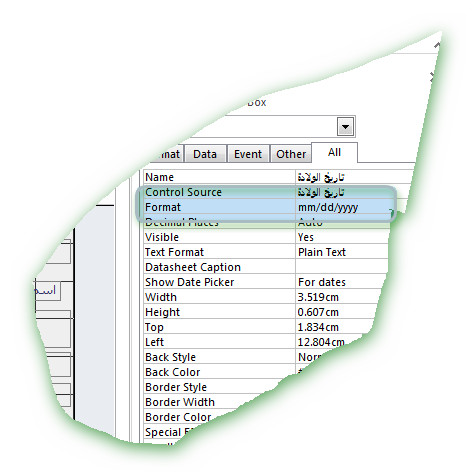Click the Control Source value field

pos(345,192)
